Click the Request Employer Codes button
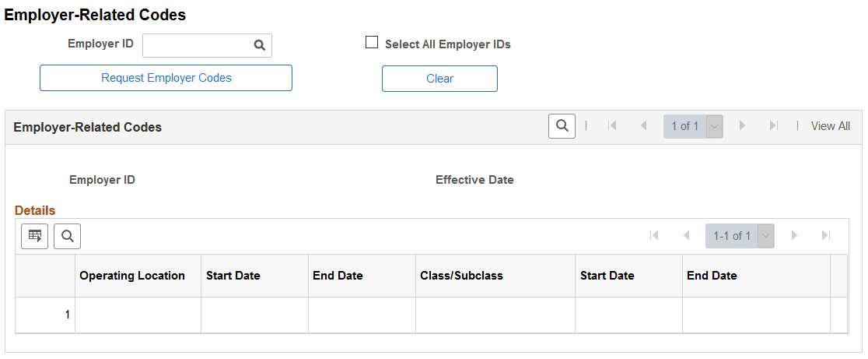868x359 pixels. click(166, 78)
